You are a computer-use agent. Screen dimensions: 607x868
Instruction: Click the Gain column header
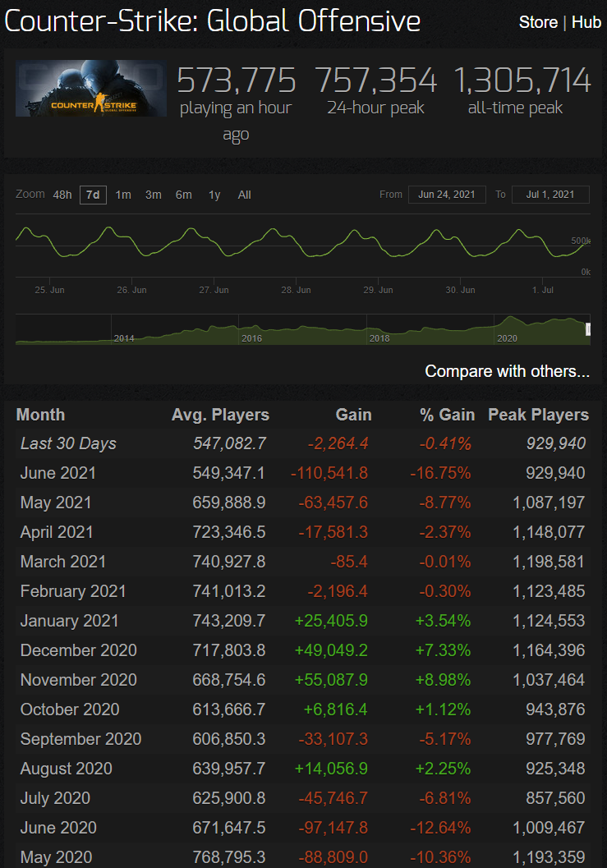click(x=353, y=415)
